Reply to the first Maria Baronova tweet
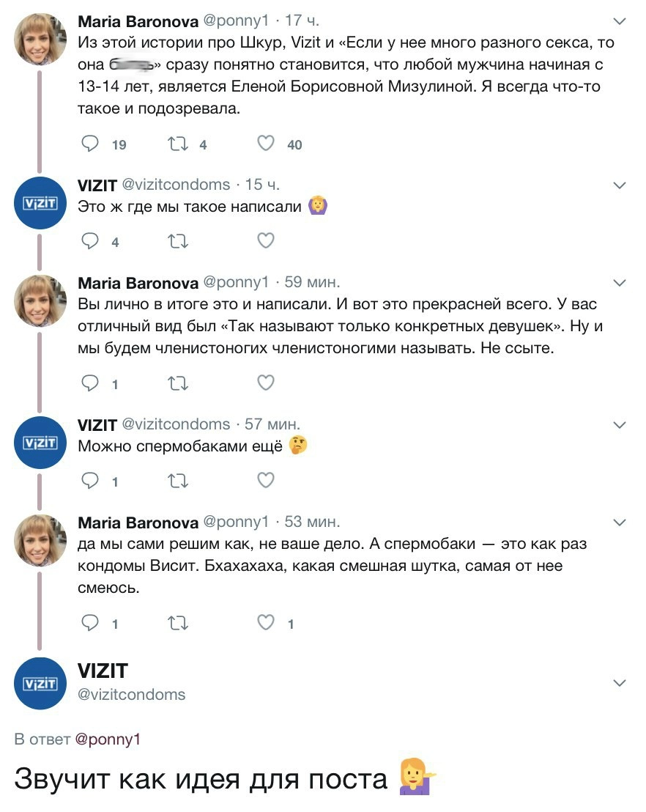 coord(89,144)
